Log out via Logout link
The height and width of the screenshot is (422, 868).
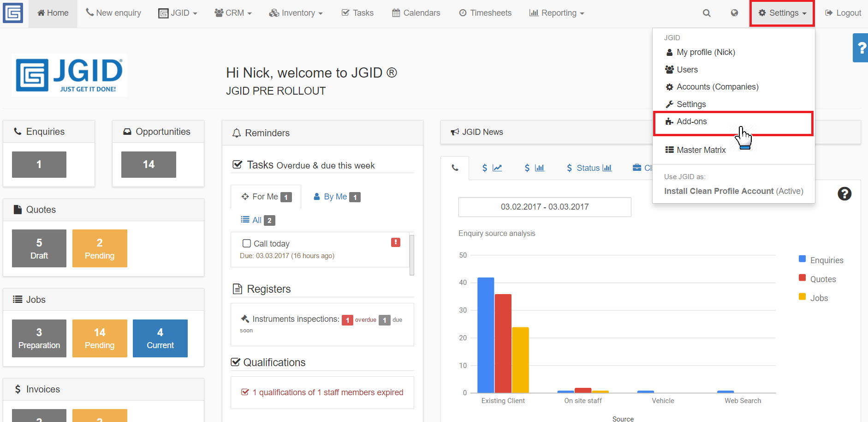pyautogui.click(x=843, y=13)
